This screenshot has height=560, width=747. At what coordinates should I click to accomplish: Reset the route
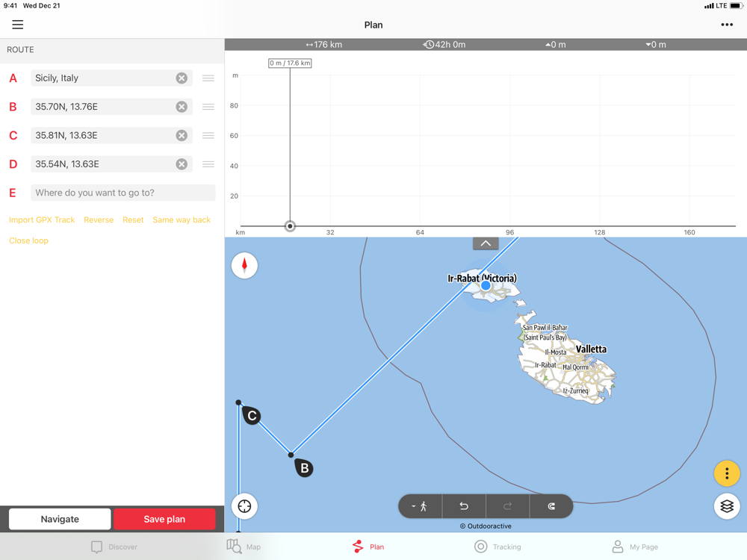tap(133, 220)
